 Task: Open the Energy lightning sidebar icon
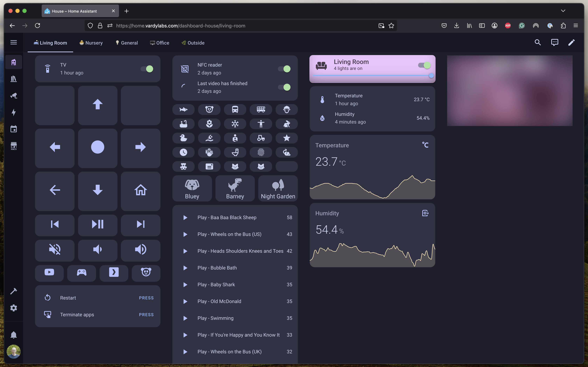tap(14, 112)
